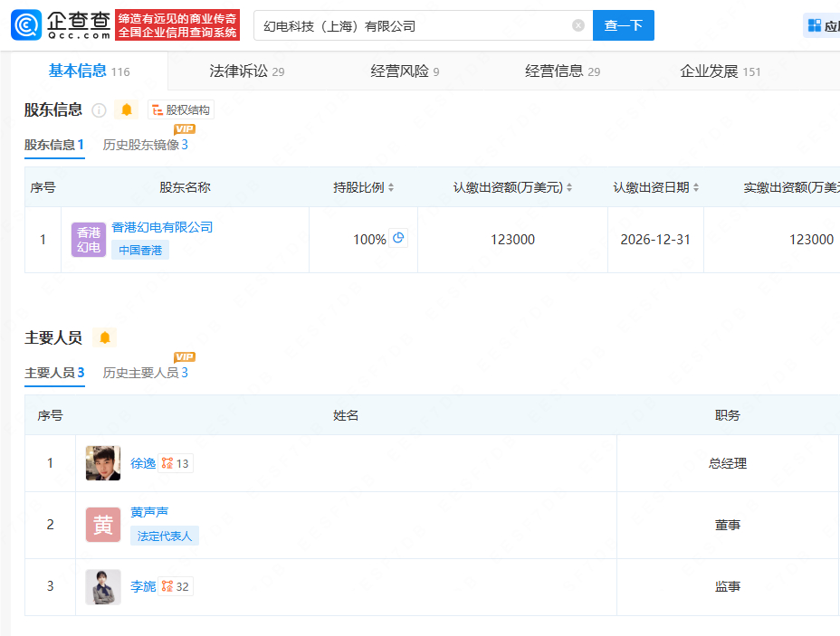Screen dimensions: 840x636
Task: Select the 历史股东镜像 sub-tab
Action: (x=145, y=145)
